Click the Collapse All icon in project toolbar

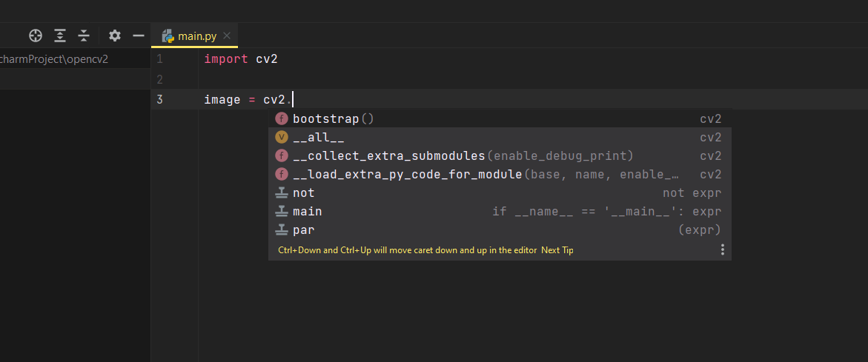tap(84, 36)
